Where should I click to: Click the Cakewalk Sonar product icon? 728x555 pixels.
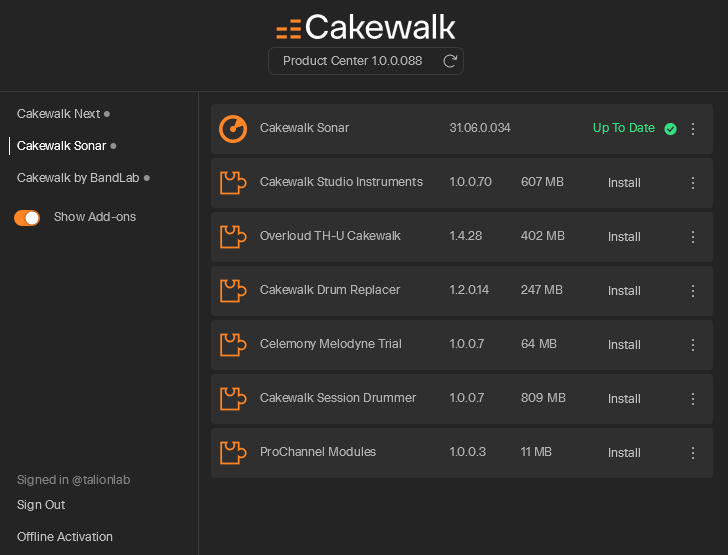233,129
